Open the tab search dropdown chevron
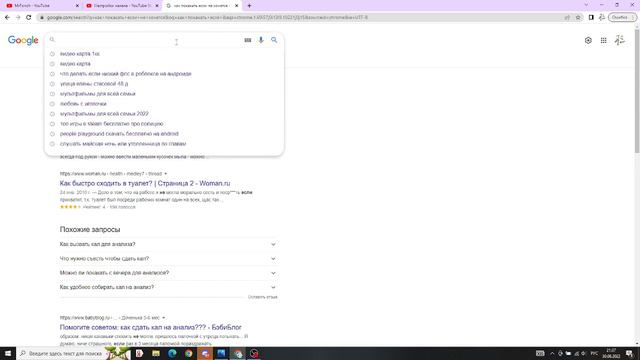640x360 pixels. (x=587, y=5)
